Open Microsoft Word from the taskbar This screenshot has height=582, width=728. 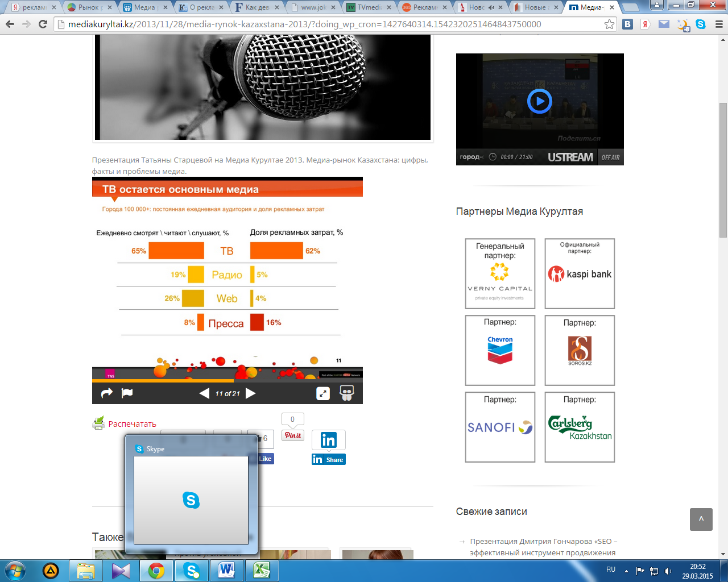[x=227, y=571]
